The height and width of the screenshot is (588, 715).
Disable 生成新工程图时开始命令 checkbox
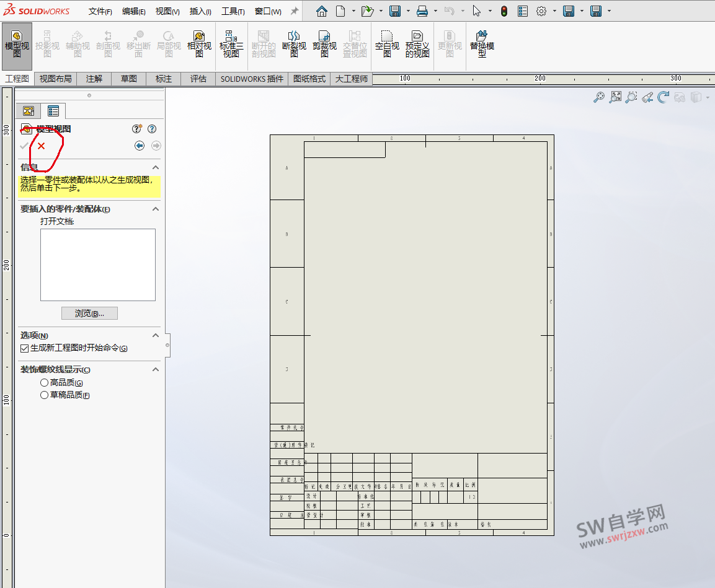point(24,349)
